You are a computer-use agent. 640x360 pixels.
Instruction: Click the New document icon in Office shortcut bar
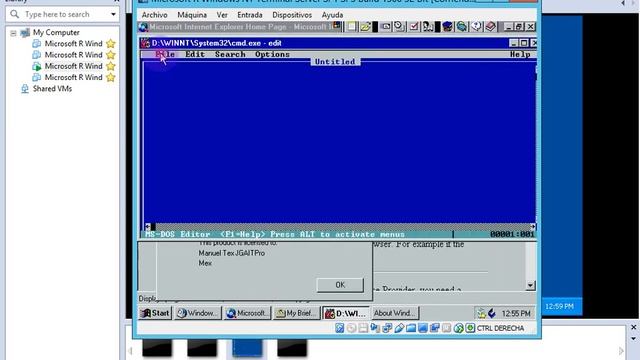point(351,27)
